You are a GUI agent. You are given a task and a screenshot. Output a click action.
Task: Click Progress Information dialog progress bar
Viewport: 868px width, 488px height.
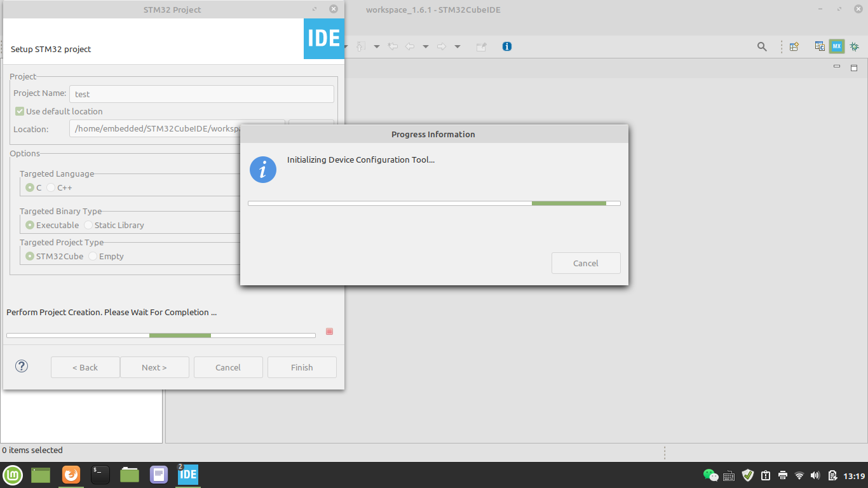(x=434, y=203)
